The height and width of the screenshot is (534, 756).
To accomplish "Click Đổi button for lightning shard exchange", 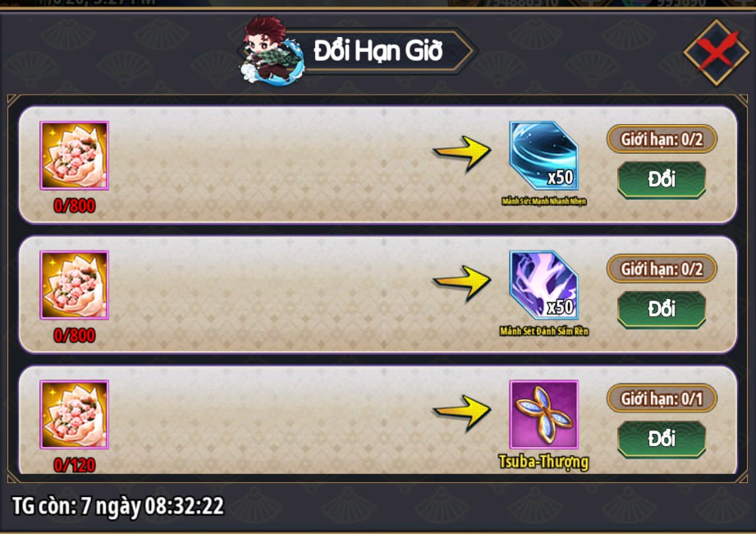I will [x=662, y=309].
